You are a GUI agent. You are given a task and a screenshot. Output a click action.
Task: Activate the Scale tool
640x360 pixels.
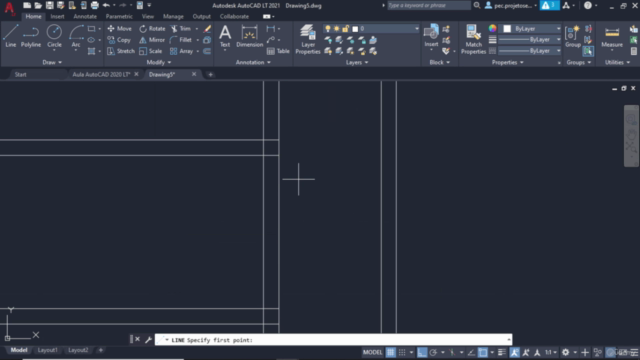(151, 51)
